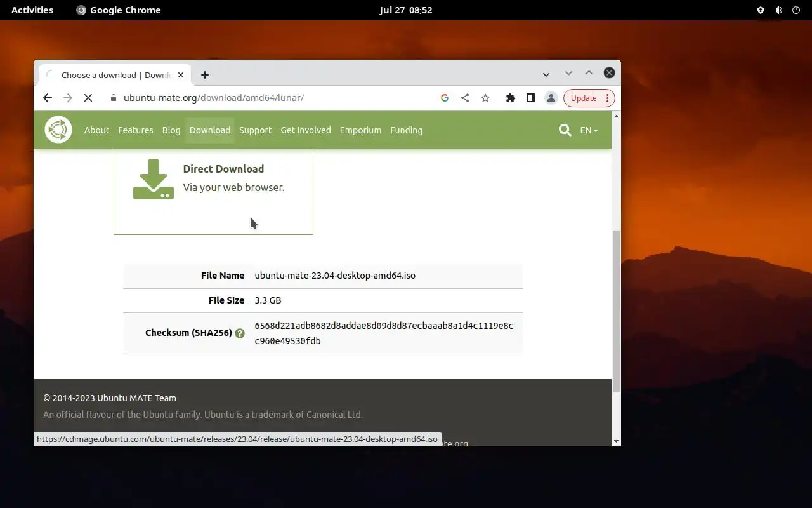
Task: Open the EN language dropdown
Action: [x=589, y=130]
